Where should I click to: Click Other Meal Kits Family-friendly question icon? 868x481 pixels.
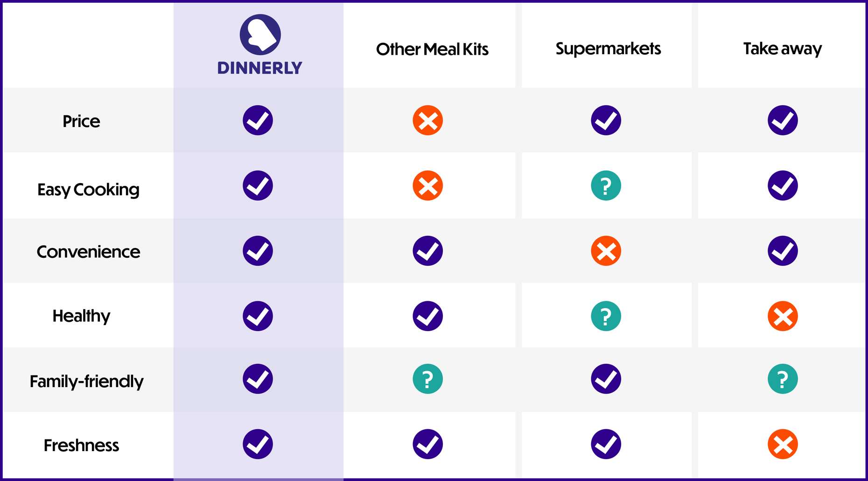click(427, 379)
